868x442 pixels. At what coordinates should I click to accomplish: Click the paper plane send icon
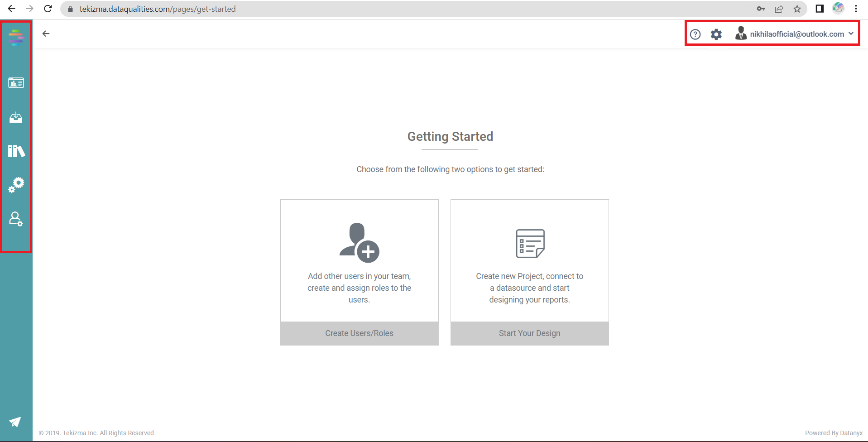pos(15,422)
